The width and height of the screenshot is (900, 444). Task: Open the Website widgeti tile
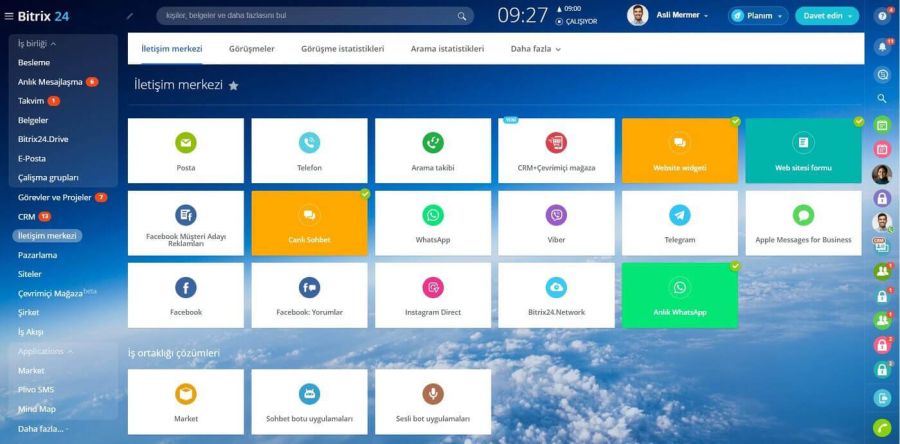click(x=680, y=151)
